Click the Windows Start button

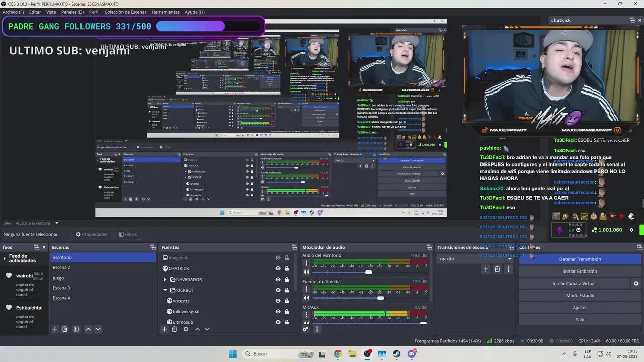tap(233, 354)
